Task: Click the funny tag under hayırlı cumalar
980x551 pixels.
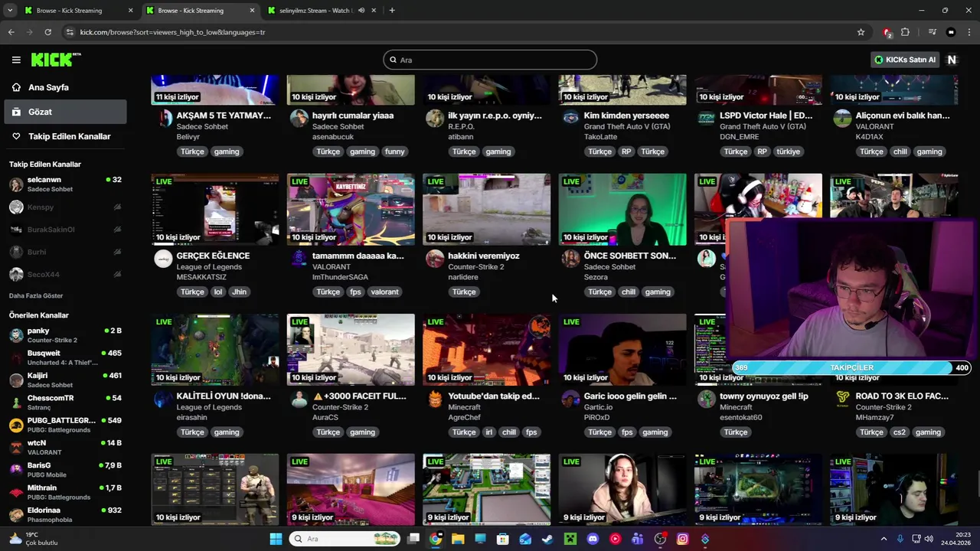Action: (395, 152)
